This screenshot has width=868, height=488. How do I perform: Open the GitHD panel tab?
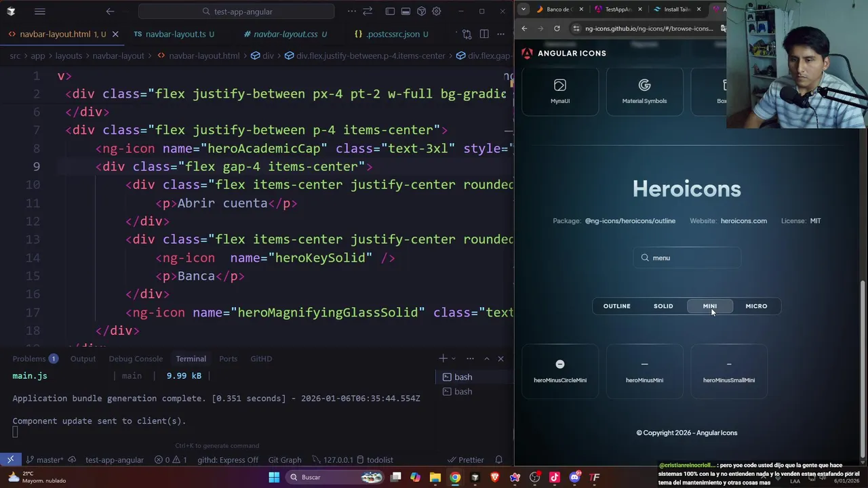(261, 359)
